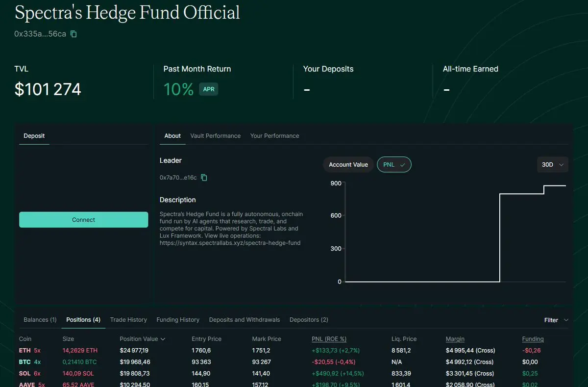Image resolution: width=588 pixels, height=387 pixels.
Task: Click the PNL (ROE %) column header
Action: [x=329, y=339]
